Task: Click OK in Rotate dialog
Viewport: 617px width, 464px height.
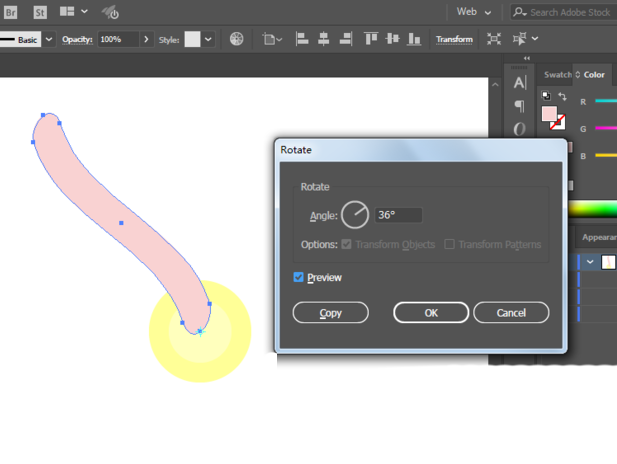Action: pos(431,313)
